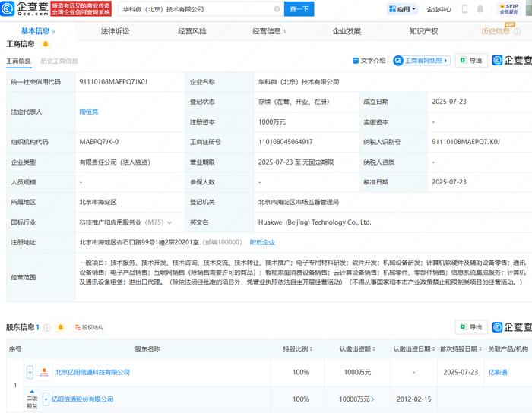Click the info icon next to 历史信息 tab
Viewport: 532px width, 413px height.
click(517, 32)
